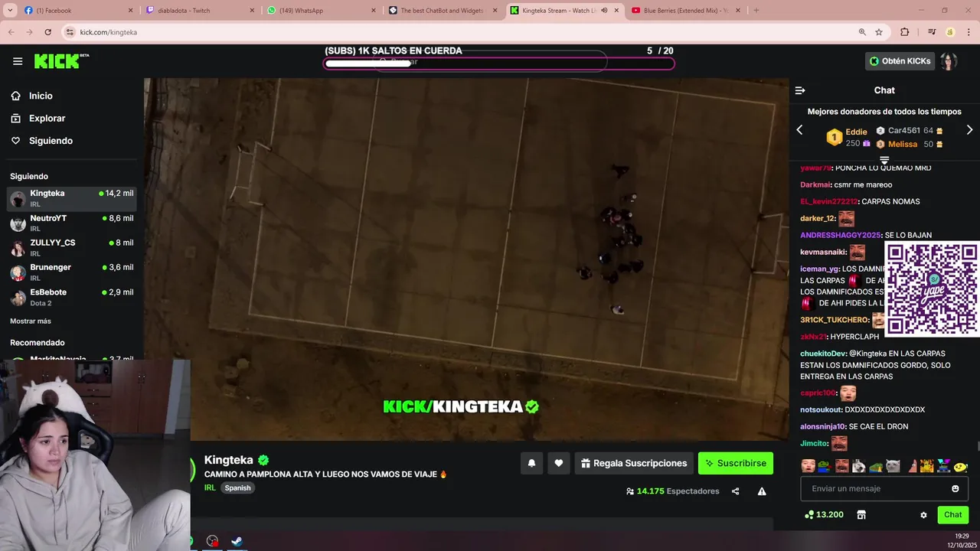Toggle the heart follow button for Kingteka
This screenshot has height=551, width=980.
559,463
